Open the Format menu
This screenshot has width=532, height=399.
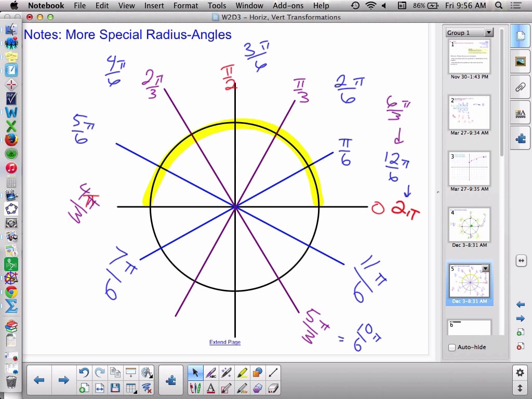click(x=185, y=5)
